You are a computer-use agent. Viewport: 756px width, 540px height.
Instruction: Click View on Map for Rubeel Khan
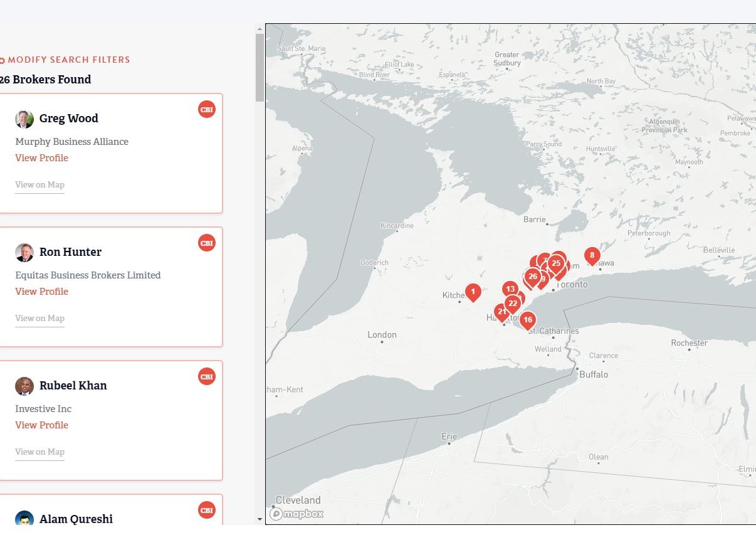tap(39, 452)
